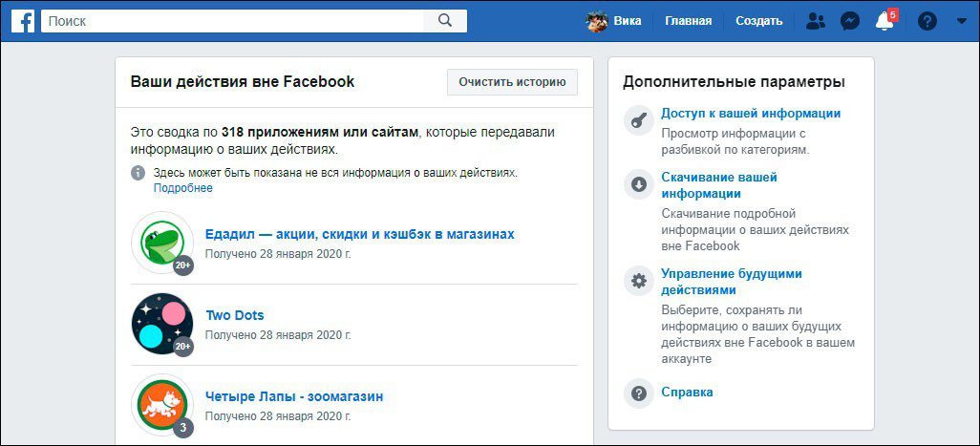
Task: Open the friend requests icon
Action: (x=815, y=21)
